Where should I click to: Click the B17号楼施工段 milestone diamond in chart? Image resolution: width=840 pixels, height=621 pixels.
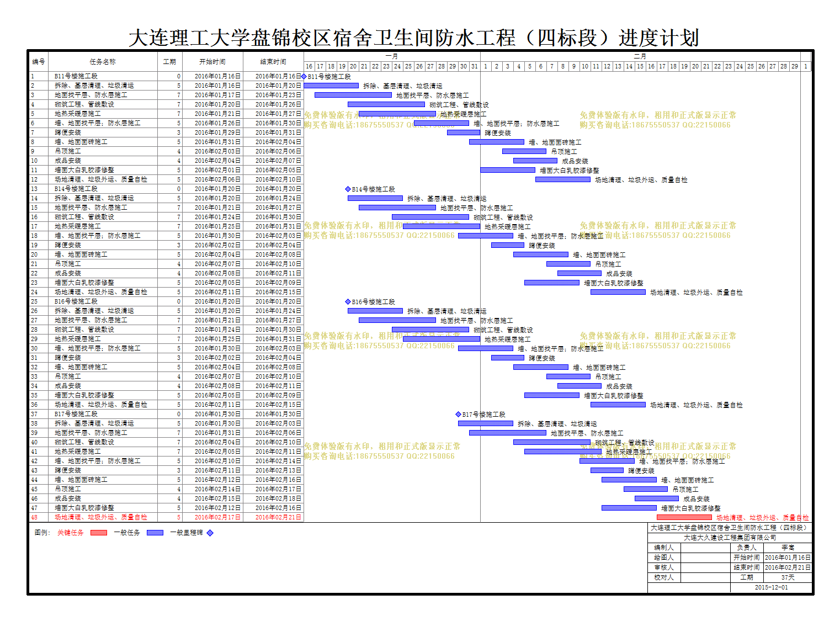click(458, 414)
